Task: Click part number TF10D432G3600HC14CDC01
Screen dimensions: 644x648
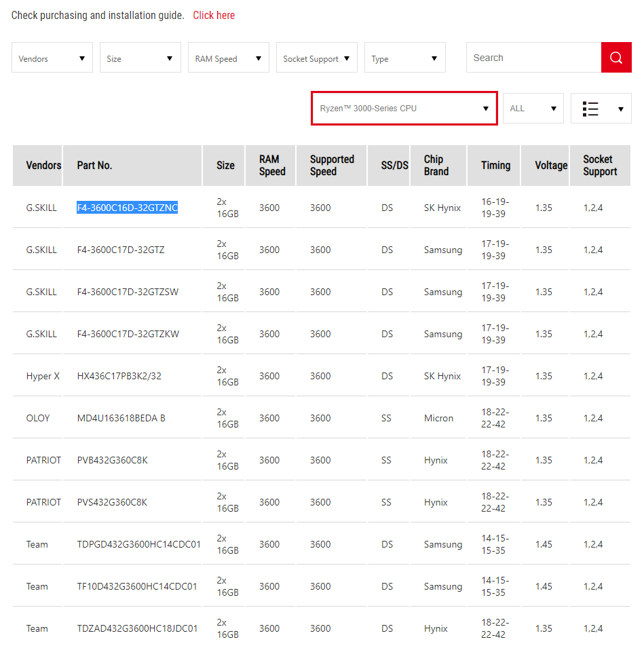Action: tap(137, 586)
